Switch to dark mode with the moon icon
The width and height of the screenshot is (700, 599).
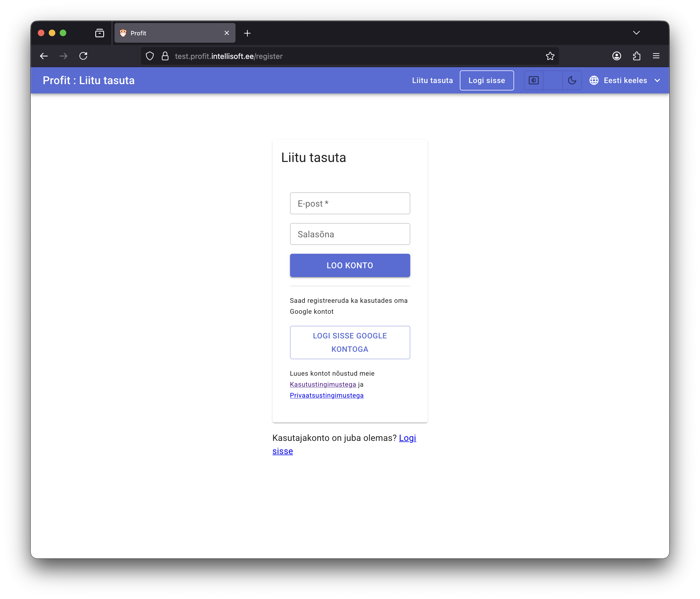572,81
